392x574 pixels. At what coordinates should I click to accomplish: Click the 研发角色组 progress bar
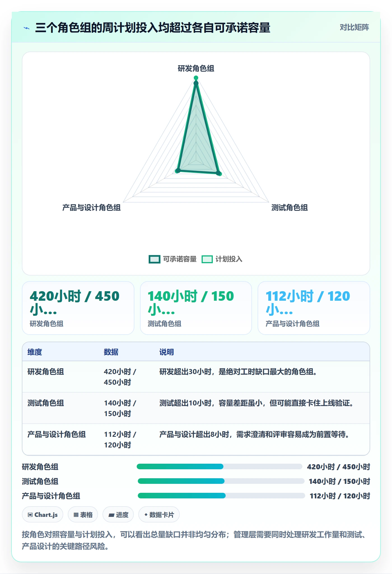[x=220, y=466]
